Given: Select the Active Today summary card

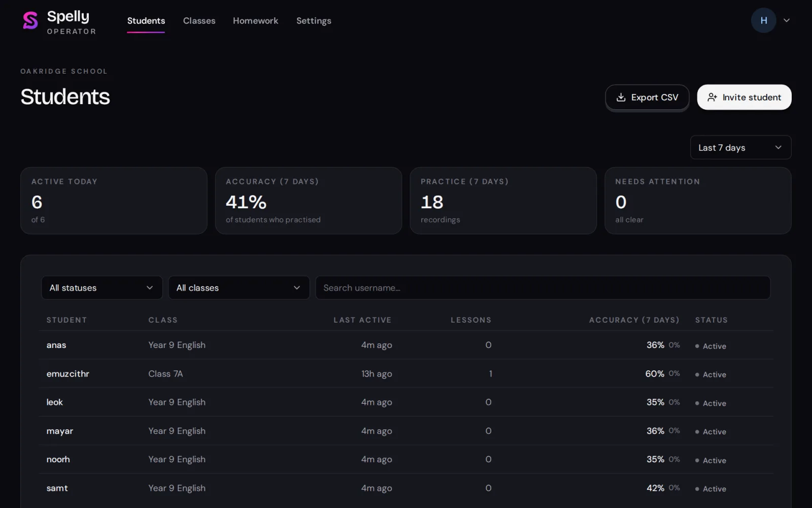Looking at the screenshot, I should pyautogui.click(x=114, y=201).
